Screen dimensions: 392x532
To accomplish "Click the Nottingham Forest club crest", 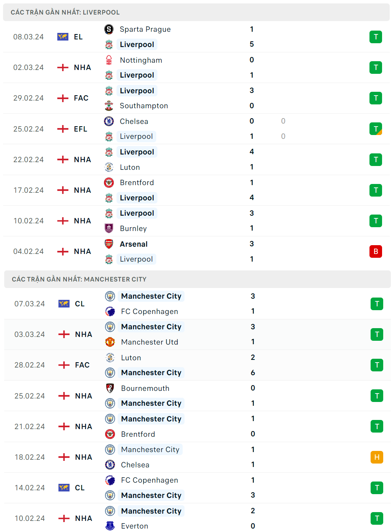I will click(x=109, y=60).
